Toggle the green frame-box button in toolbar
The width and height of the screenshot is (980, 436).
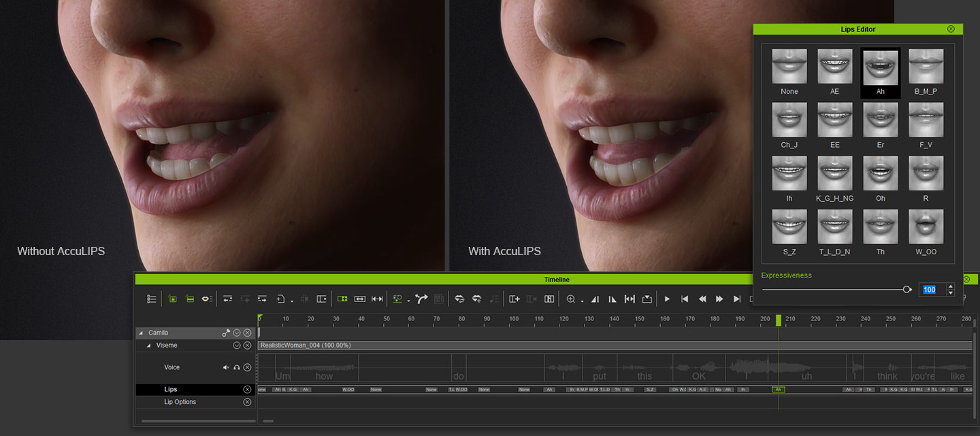coord(173,299)
